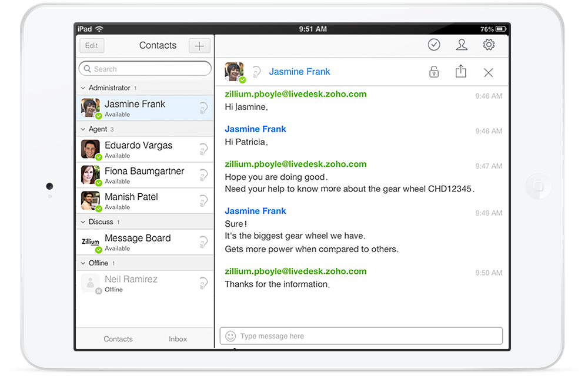Open the profile person icon in top bar
The image size is (588, 376).
click(461, 45)
